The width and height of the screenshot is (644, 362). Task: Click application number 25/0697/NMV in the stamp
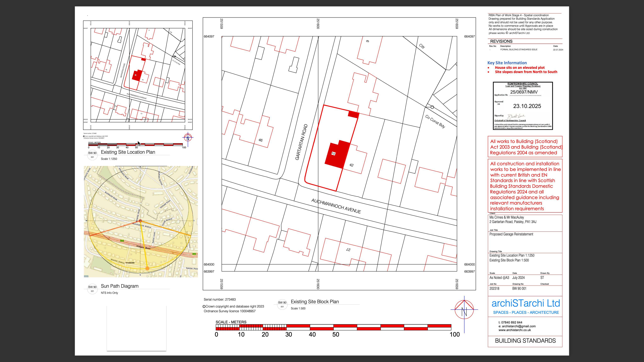[524, 92]
